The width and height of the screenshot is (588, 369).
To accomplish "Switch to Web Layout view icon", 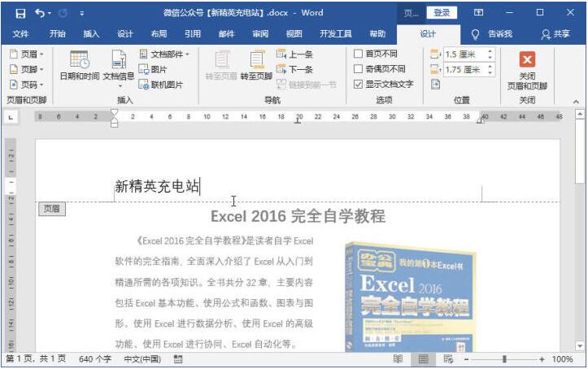I will click(x=448, y=359).
